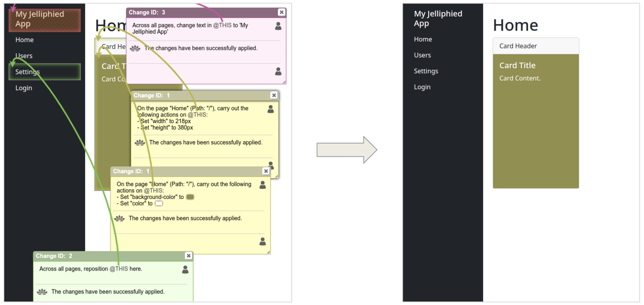644x305 pixels.
Task: Click user avatar beside 'change text in @THIS' message
Action: 278,26
